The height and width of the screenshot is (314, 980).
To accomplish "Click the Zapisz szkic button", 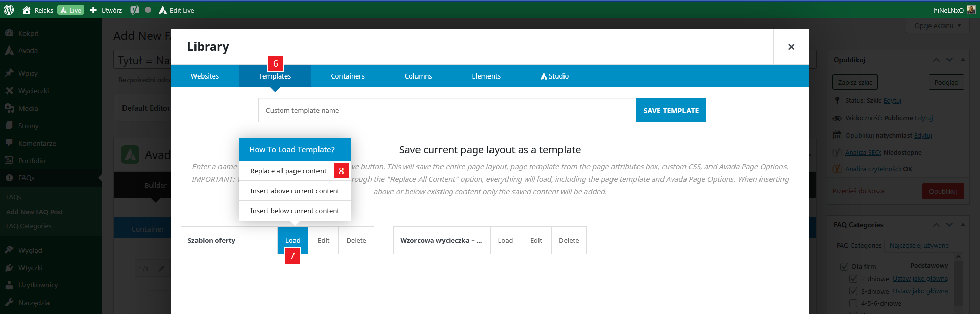I will tap(855, 82).
